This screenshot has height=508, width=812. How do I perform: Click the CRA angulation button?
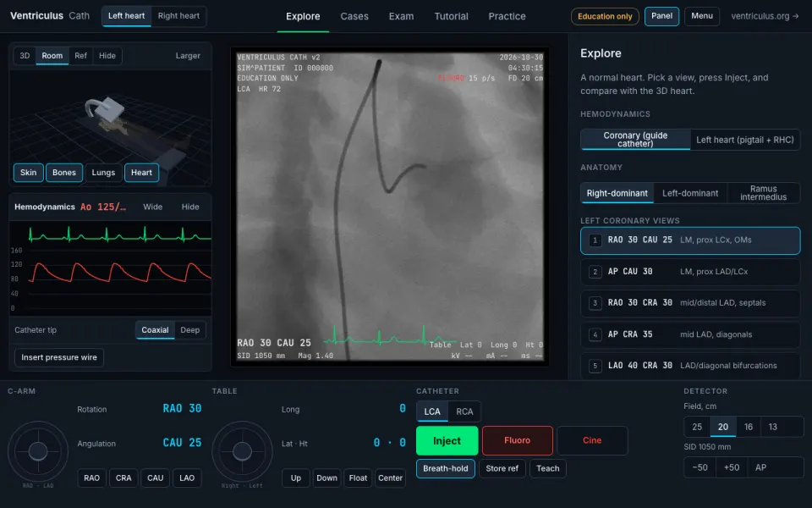pos(123,478)
